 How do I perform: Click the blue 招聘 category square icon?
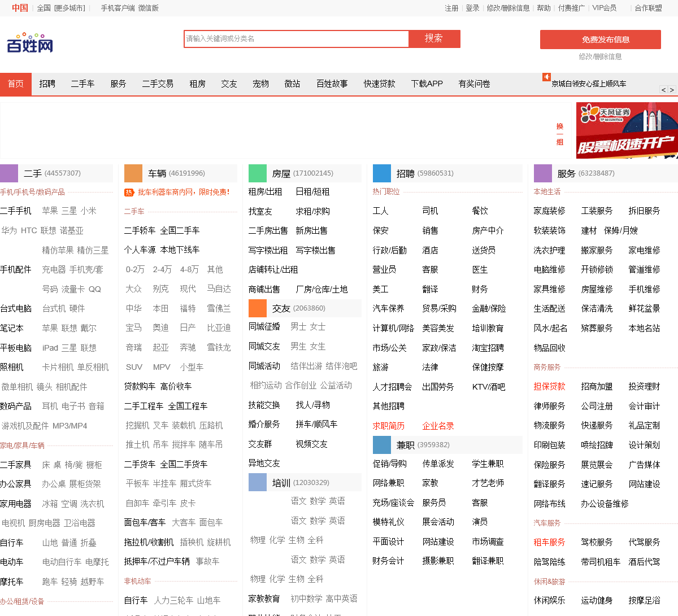[x=381, y=173]
